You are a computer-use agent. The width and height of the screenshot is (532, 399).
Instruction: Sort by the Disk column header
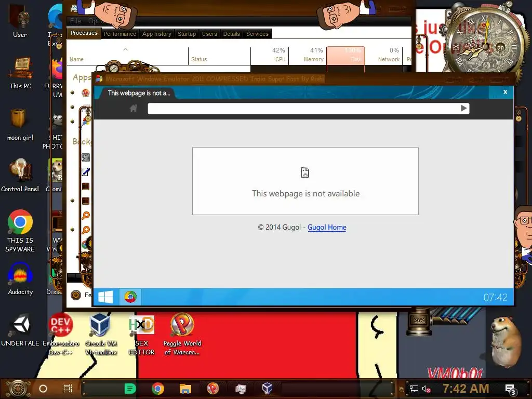point(345,55)
